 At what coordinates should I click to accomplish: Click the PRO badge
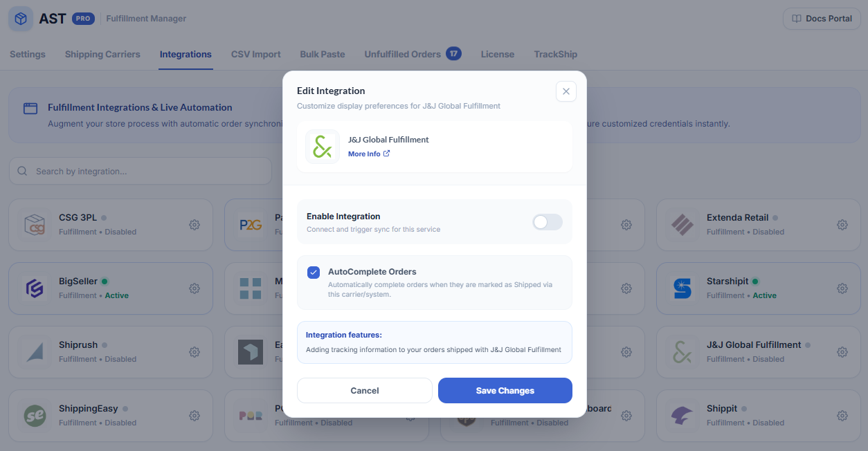(x=84, y=19)
